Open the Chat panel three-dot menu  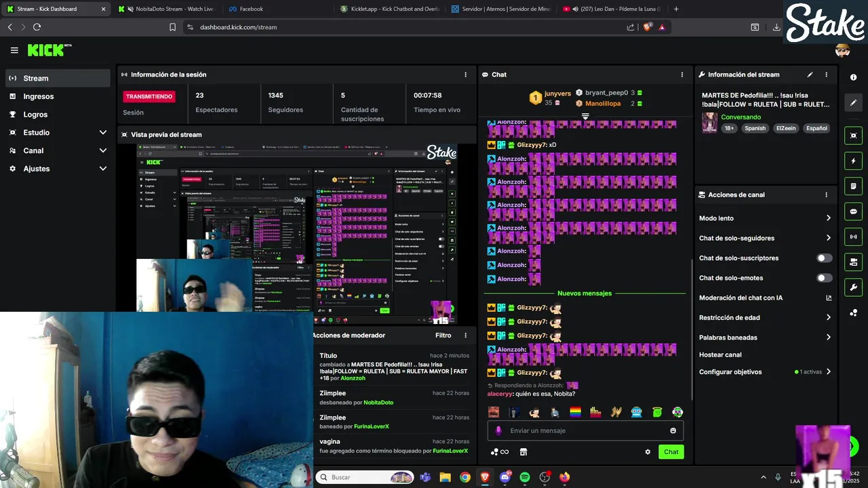[x=682, y=75]
